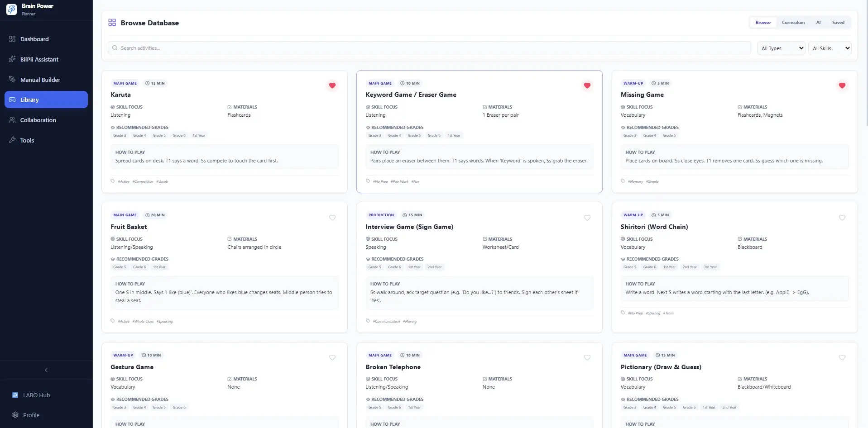The width and height of the screenshot is (868, 428).
Task: Click Shiritori tag icon
Action: (623, 313)
